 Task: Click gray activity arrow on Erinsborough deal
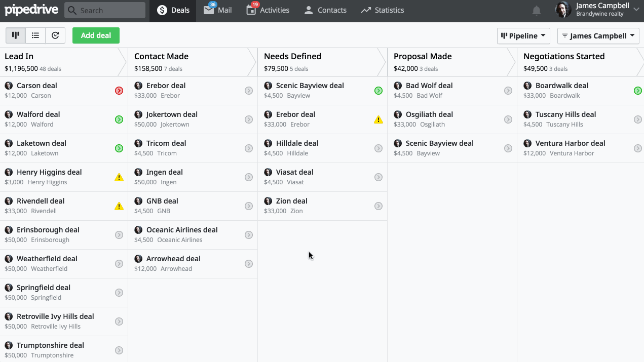click(119, 235)
